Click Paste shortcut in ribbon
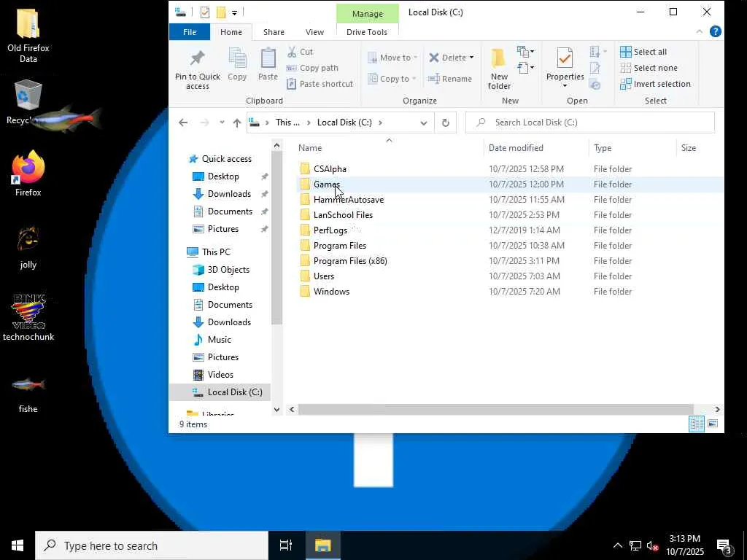747x560 pixels. pos(320,84)
